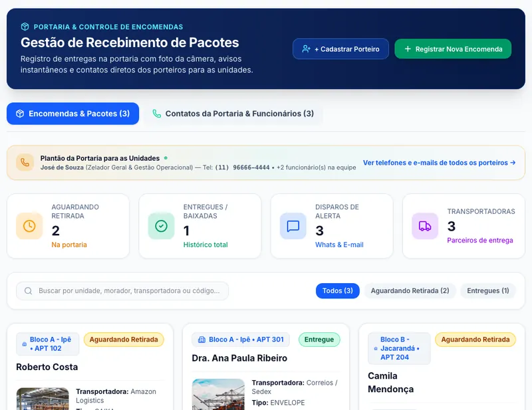Click the add-user icon in Cadastrar Porteiro
This screenshot has width=532, height=410.
click(x=306, y=49)
